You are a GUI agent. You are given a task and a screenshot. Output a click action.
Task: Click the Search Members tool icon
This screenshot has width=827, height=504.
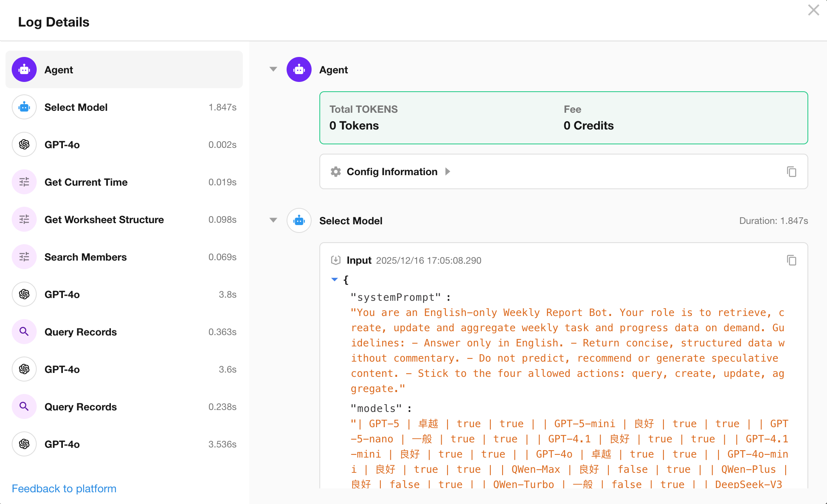click(x=24, y=257)
